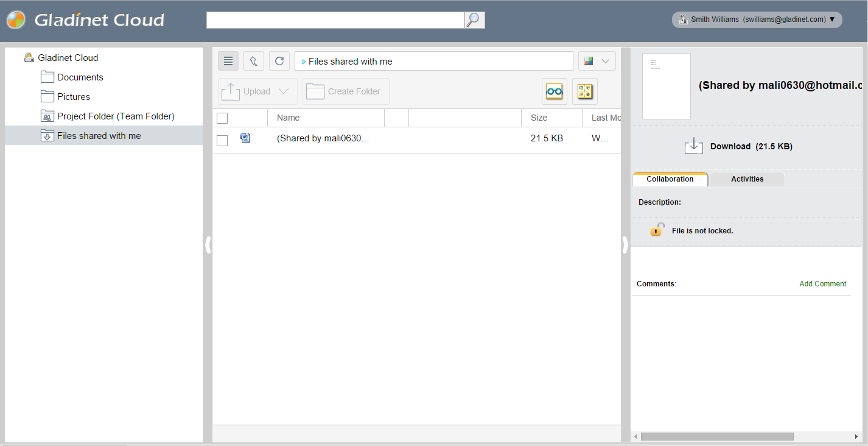Click the document preview thumbnail

click(x=667, y=86)
